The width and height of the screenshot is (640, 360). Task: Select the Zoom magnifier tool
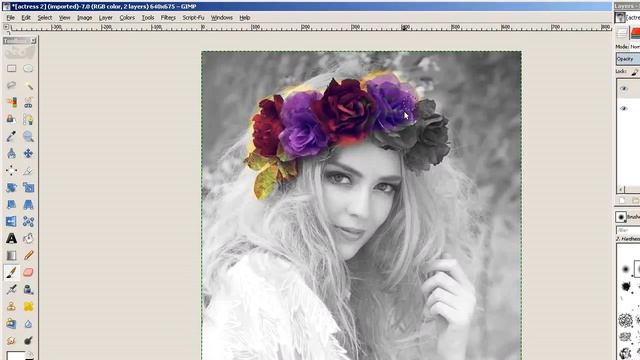tap(28, 136)
